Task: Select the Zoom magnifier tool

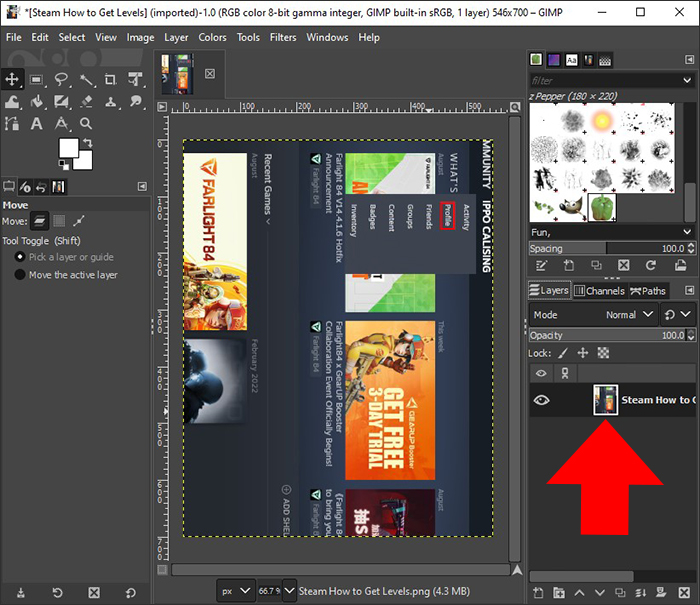Action: pyautogui.click(x=86, y=124)
